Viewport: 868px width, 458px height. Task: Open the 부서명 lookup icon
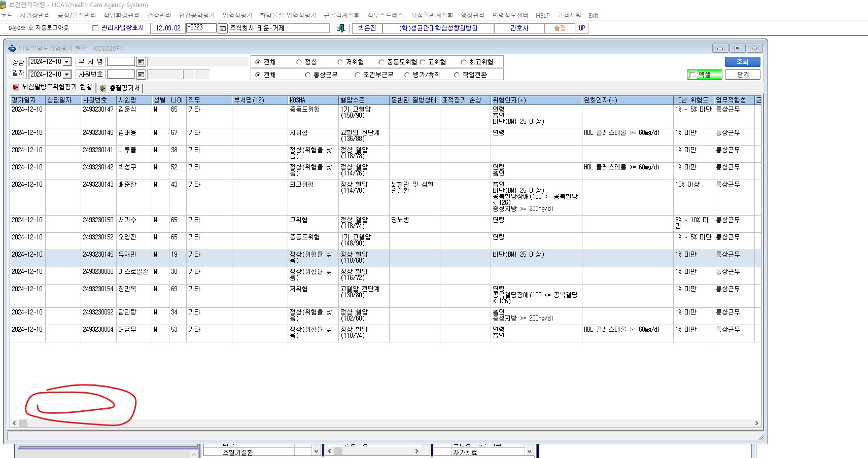click(141, 62)
